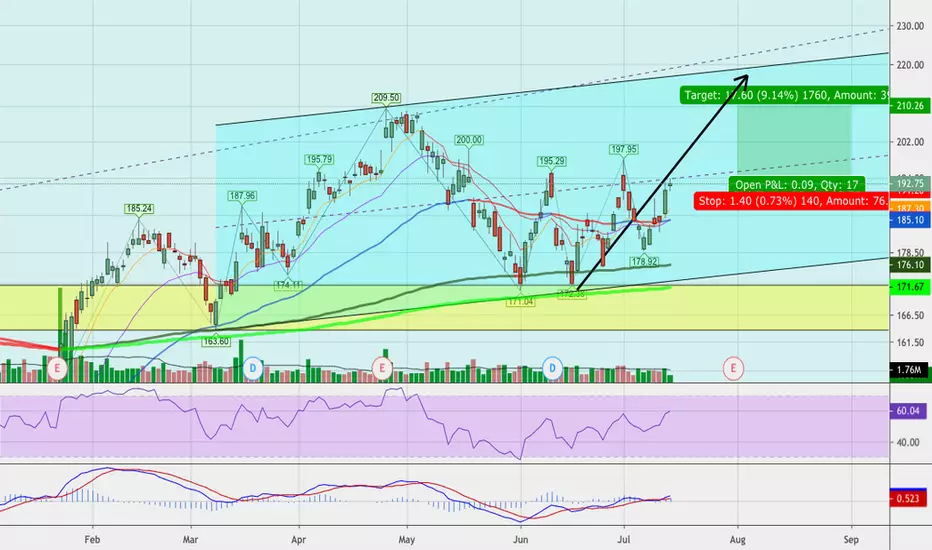Click the 1.76M volume axis tag
The image size is (932, 550).
909,370
